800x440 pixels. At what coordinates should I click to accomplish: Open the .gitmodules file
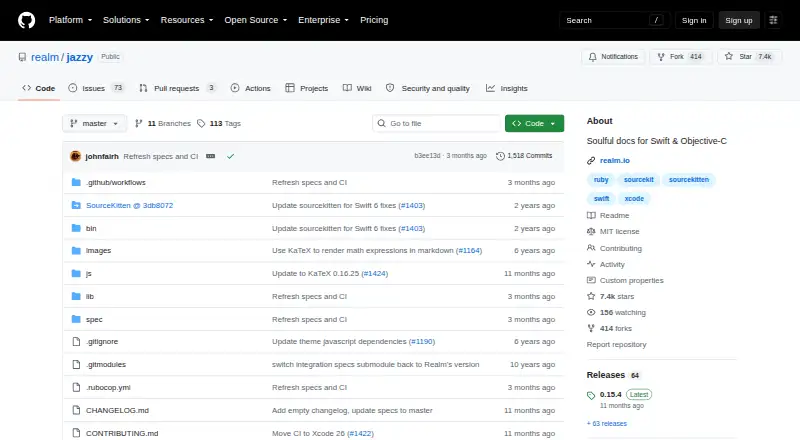coord(106,364)
